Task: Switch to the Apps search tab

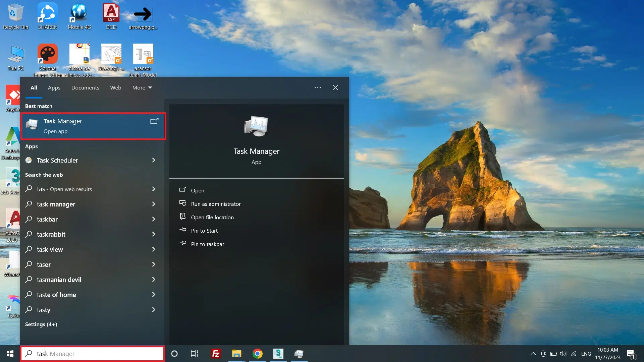Action: click(x=54, y=87)
